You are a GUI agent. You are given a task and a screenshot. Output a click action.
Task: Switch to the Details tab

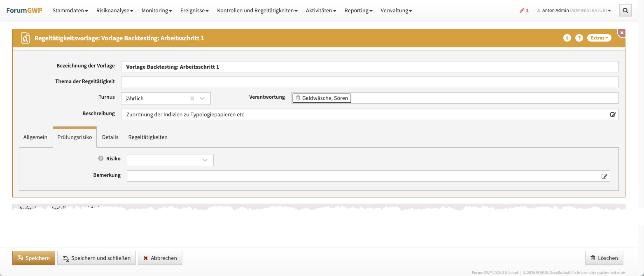[110, 137]
